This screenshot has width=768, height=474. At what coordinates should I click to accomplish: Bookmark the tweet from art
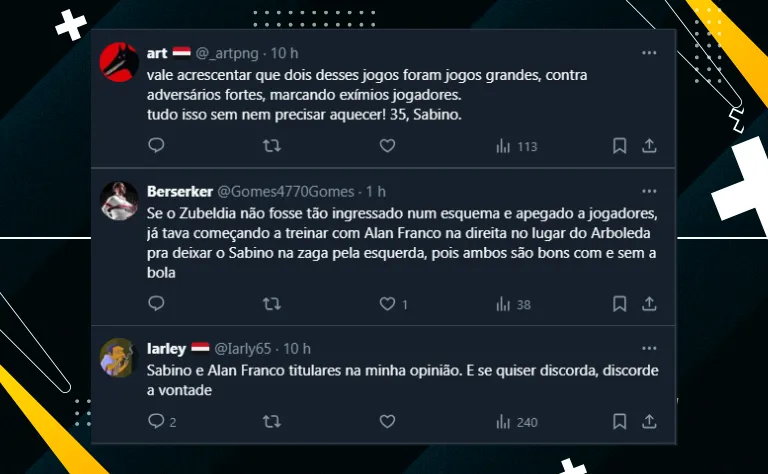pos(620,145)
